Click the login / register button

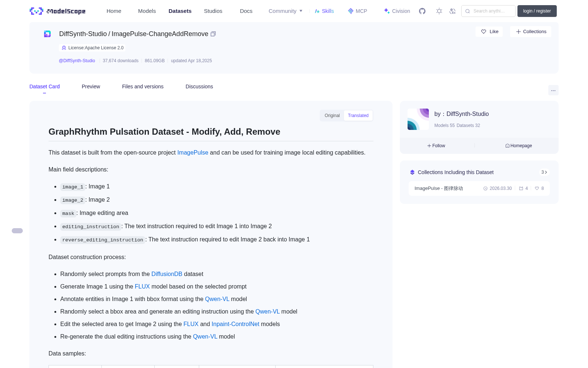coord(537,11)
